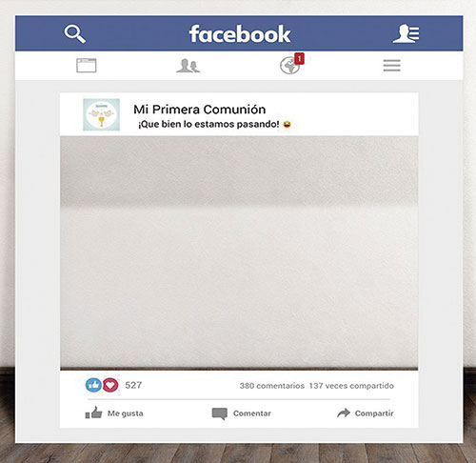
Task: Click the communion profile picture thumbnail
Action: 101,114
